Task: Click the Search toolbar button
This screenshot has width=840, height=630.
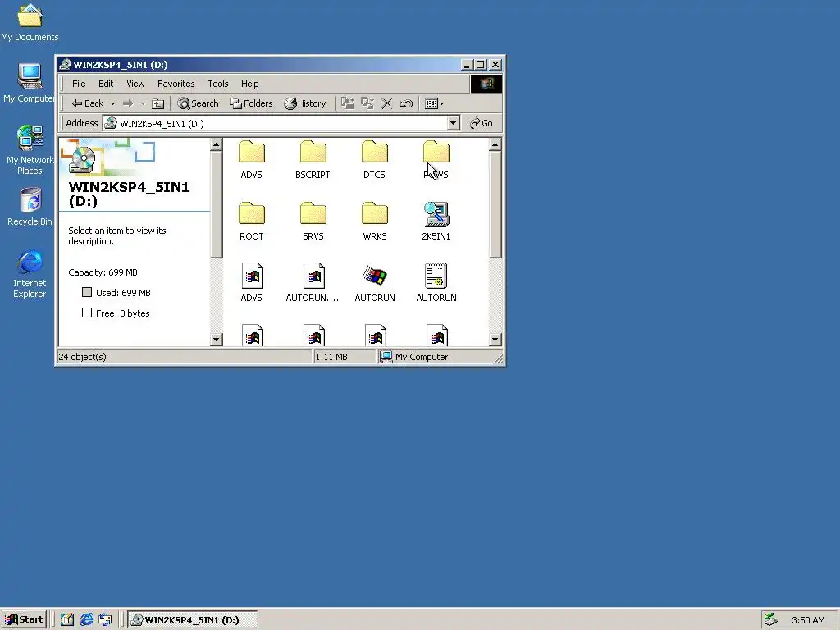Action: point(199,103)
